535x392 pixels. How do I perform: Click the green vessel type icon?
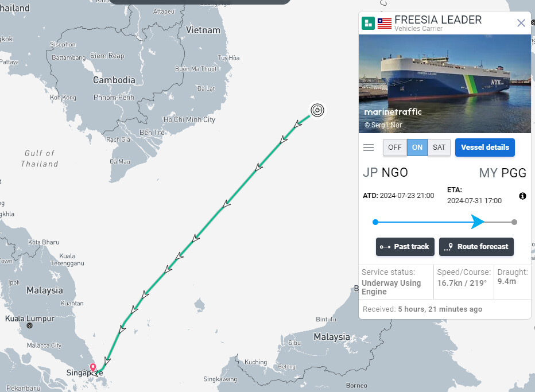(x=368, y=23)
